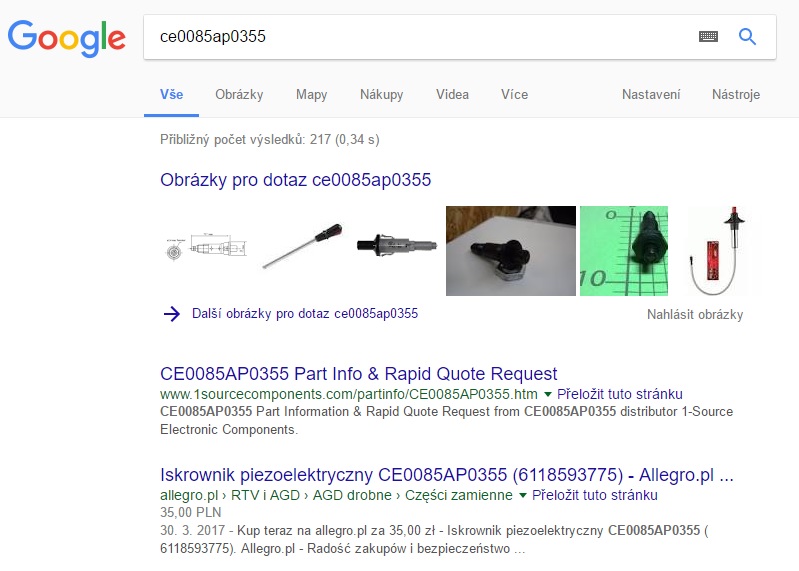Open 'CE0085AP0355 Part Info & Rapid Quote Request'
Screen dimensions: 799x571
pos(359,374)
